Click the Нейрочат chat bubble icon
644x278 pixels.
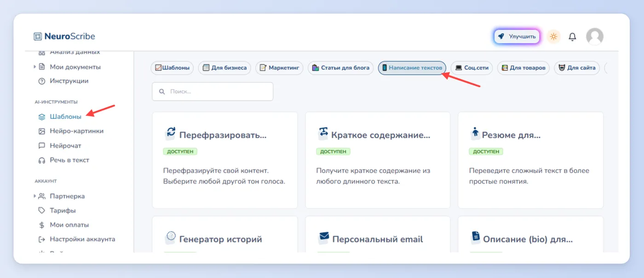click(42, 145)
